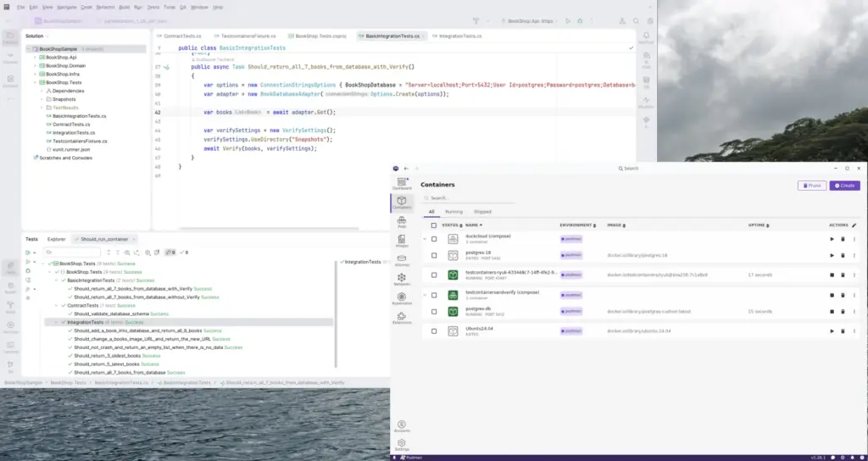Check the postgres-db row checkbox
868x461 pixels.
[434, 312]
